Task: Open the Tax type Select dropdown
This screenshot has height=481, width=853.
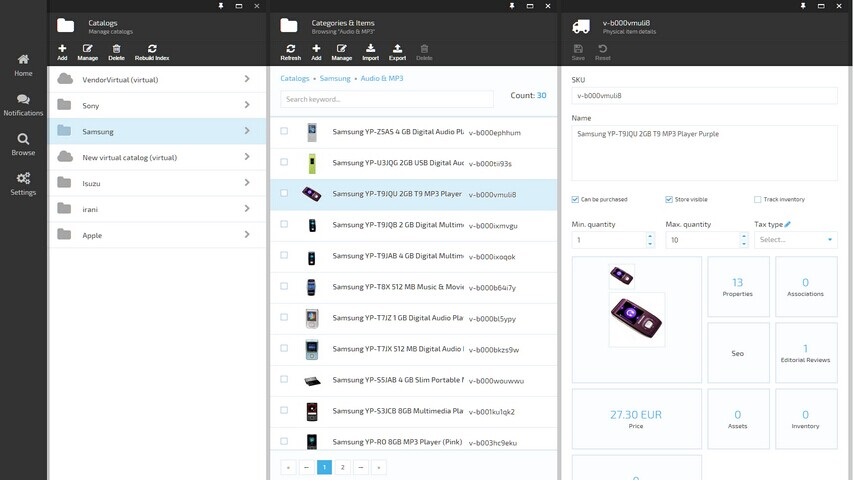Action: 795,239
